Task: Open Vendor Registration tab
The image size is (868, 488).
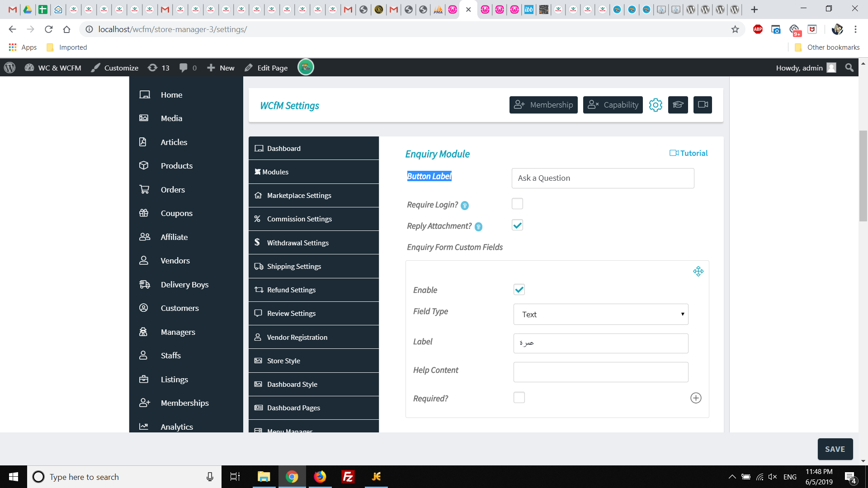Action: click(x=314, y=337)
